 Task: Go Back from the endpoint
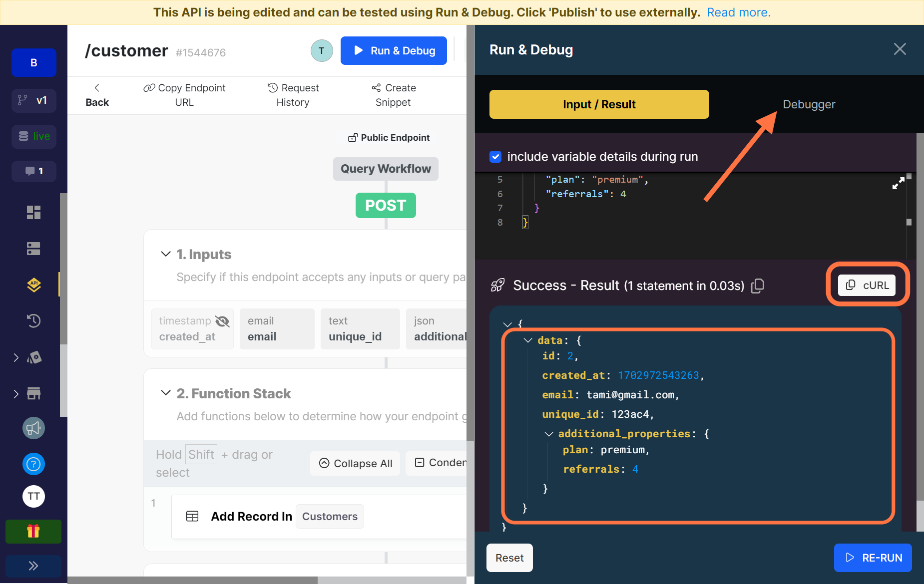click(x=97, y=95)
